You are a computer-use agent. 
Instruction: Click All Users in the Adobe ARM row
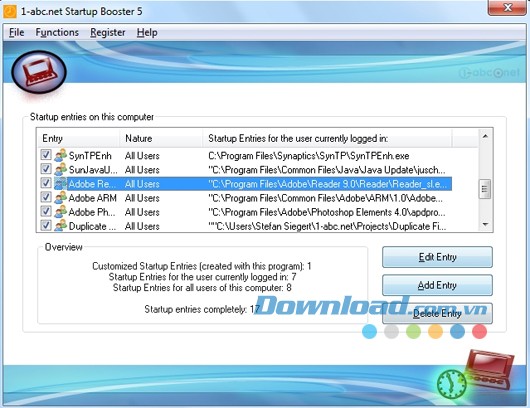142,198
